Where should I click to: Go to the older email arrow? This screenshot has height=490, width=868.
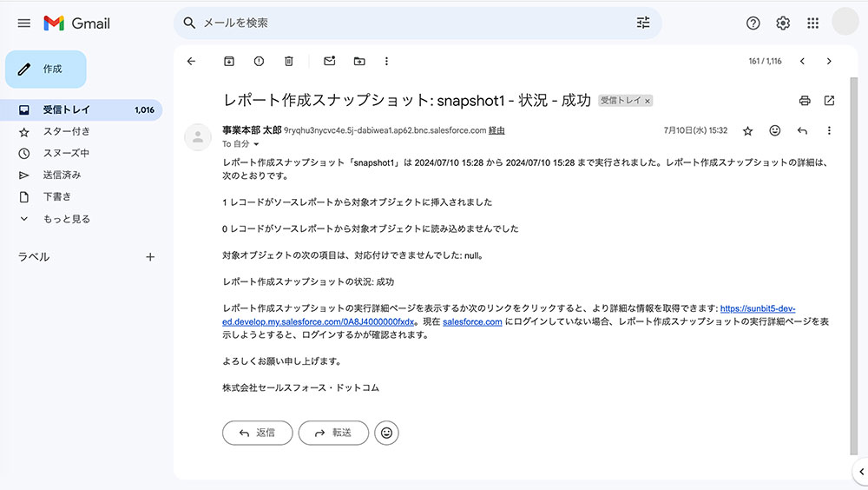tap(829, 62)
